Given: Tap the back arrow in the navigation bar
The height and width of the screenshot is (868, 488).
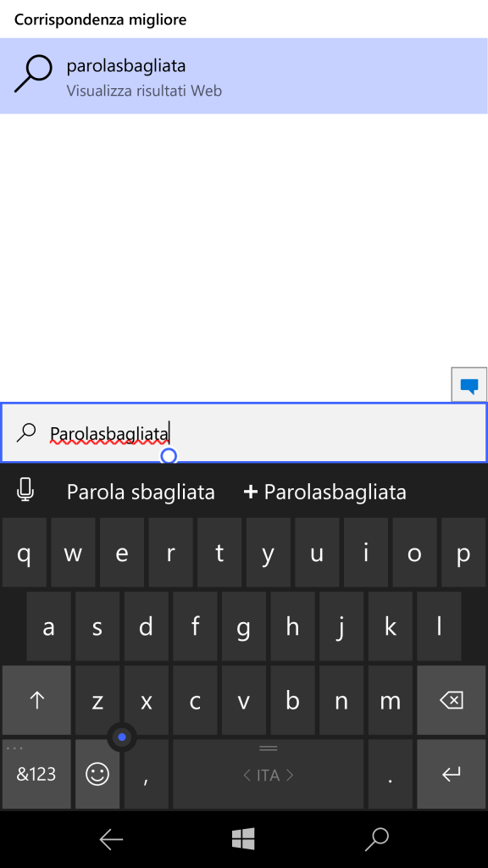Looking at the screenshot, I should pyautogui.click(x=111, y=839).
